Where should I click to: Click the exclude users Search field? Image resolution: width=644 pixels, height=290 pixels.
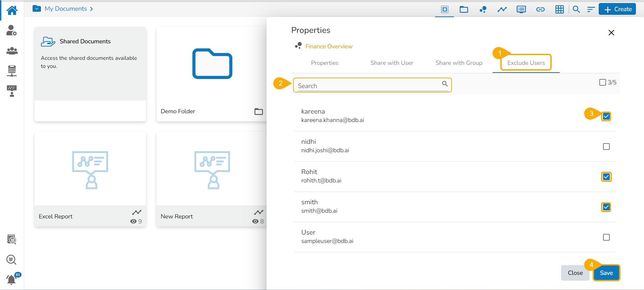pos(368,86)
